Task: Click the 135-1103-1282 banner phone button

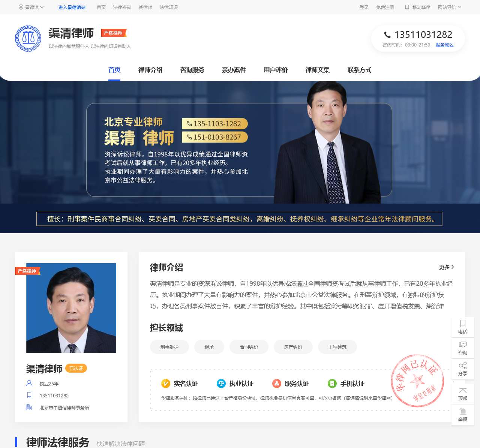Action: [215, 124]
